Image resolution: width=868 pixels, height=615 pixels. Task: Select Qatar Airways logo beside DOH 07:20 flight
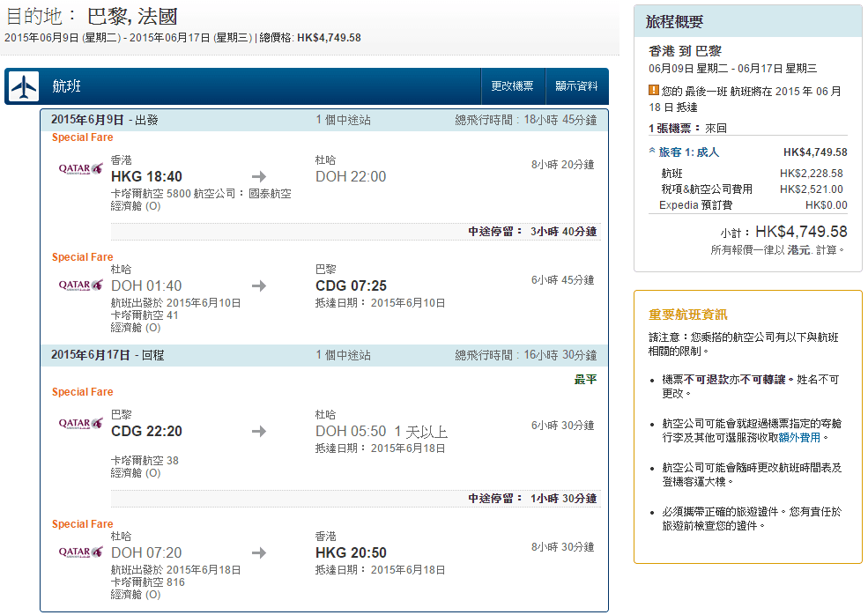point(80,552)
